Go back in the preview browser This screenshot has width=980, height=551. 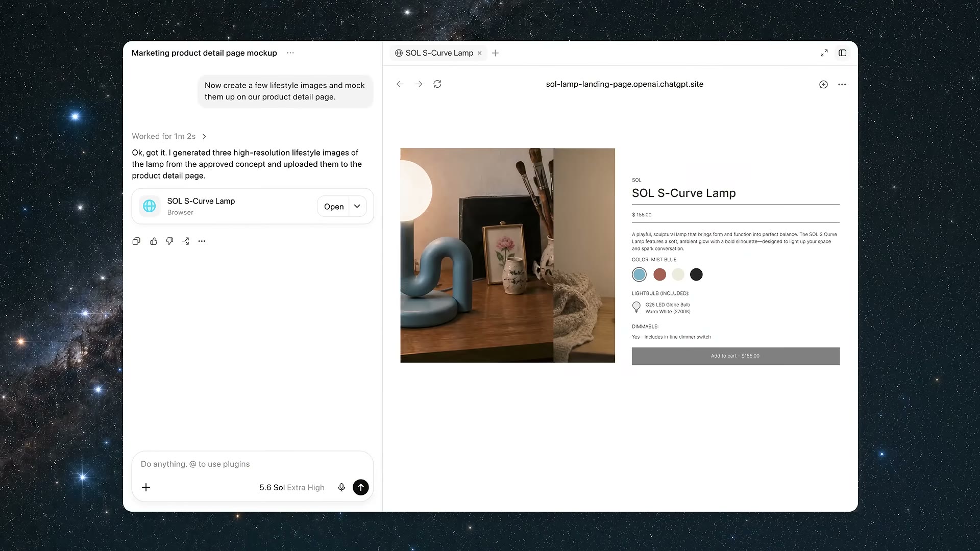(400, 84)
